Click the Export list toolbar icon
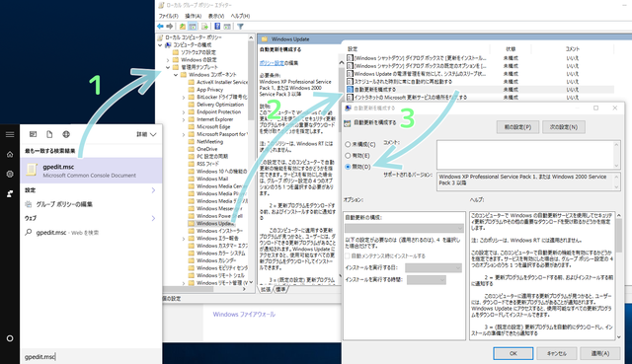632x364 pixels. [204, 27]
